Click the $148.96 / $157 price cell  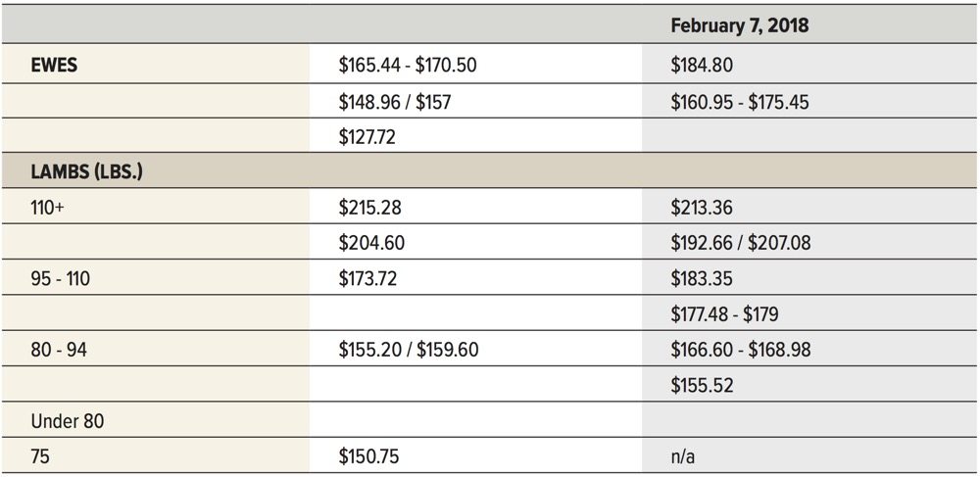tap(394, 101)
